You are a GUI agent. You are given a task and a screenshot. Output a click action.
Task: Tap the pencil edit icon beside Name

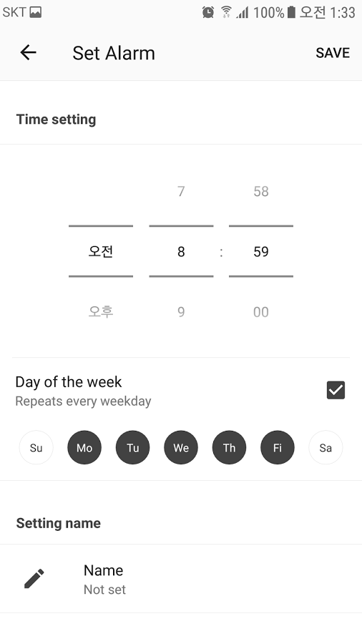tap(34, 578)
